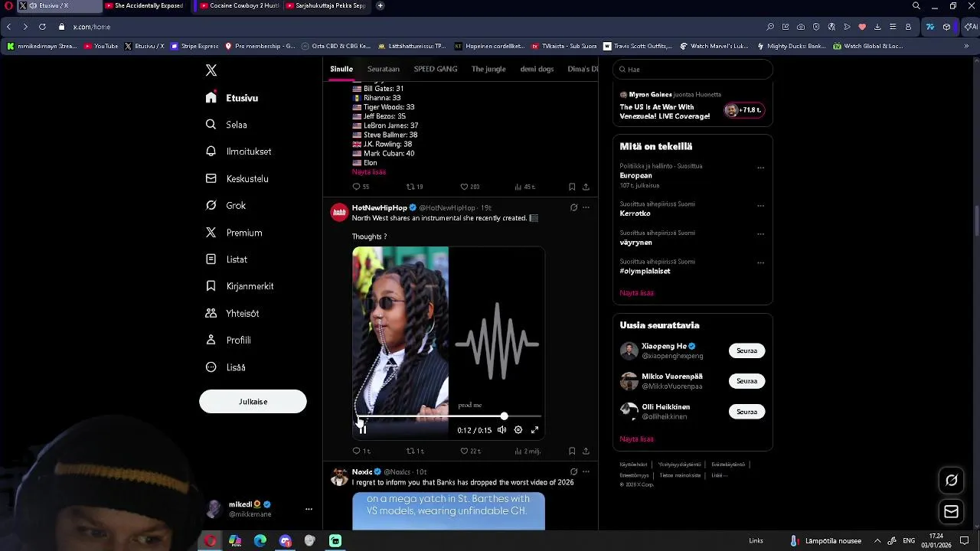Open Yhteisöt communities
Viewport: 980px width, 551px height.
(233, 313)
